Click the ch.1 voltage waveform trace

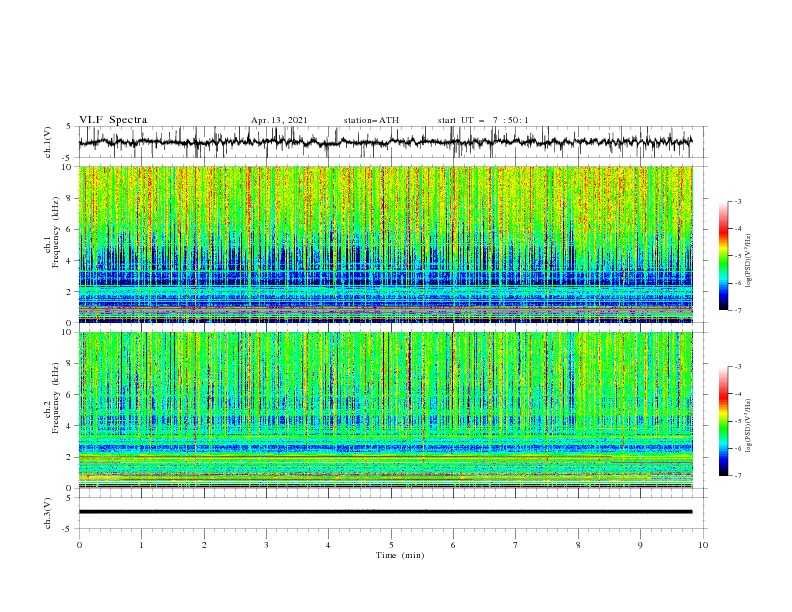pyautogui.click(x=385, y=142)
